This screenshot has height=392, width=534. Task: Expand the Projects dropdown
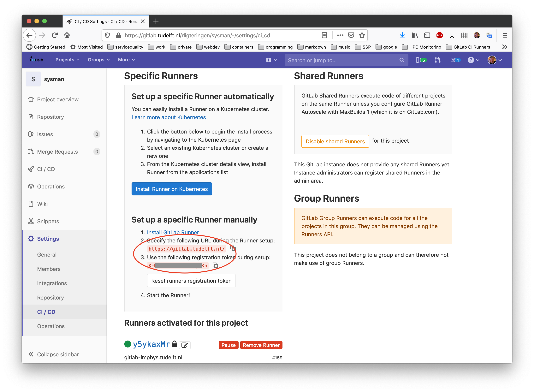click(67, 60)
